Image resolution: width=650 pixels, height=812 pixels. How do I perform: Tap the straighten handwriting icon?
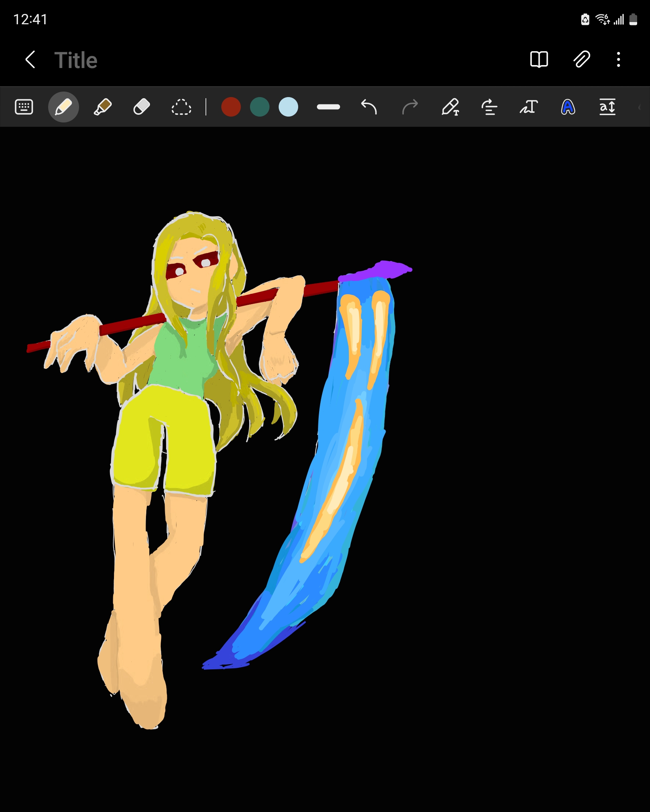tap(489, 107)
